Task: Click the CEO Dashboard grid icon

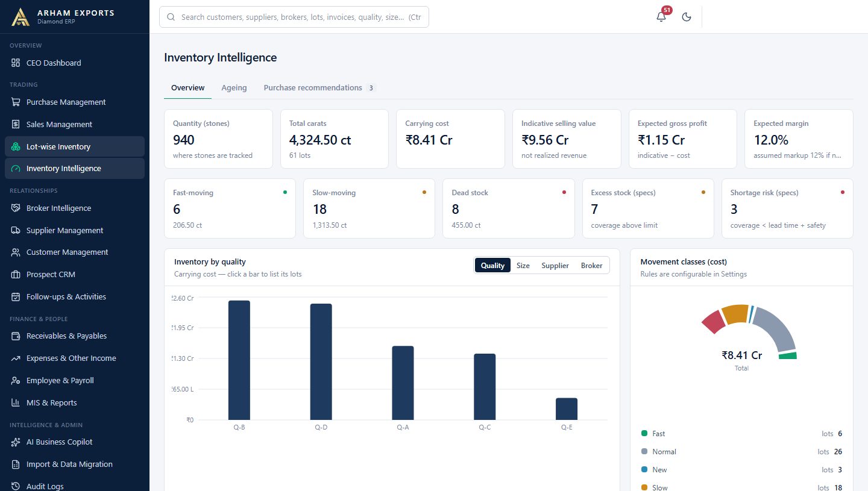Action: (x=16, y=63)
